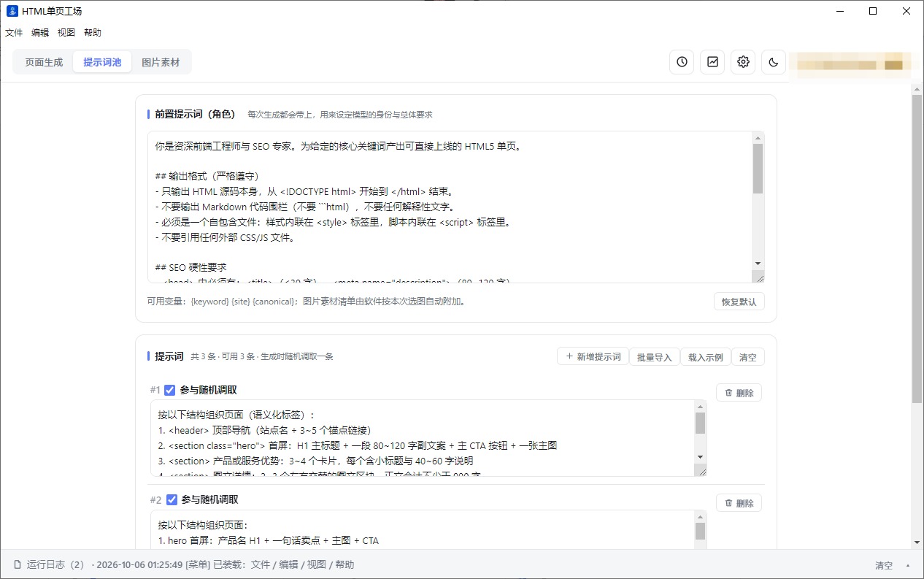Click the 提示词 section heading
The height and width of the screenshot is (579, 924).
(169, 356)
